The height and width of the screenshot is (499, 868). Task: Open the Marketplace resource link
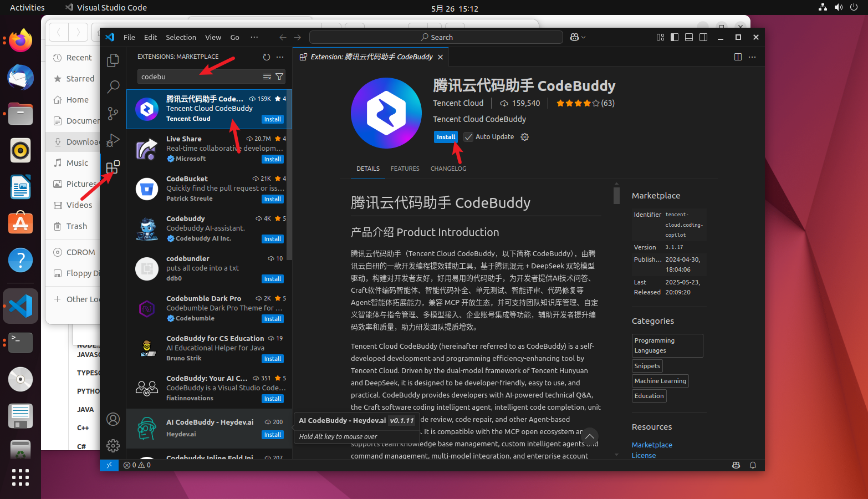tap(652, 445)
